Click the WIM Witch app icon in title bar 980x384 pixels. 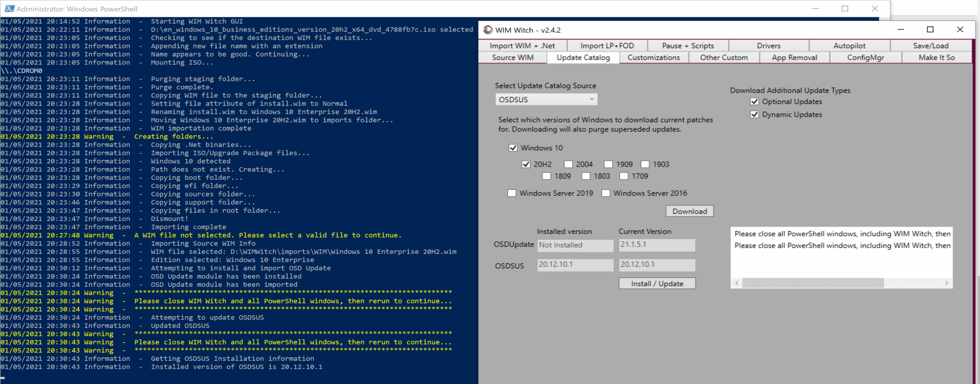point(488,30)
